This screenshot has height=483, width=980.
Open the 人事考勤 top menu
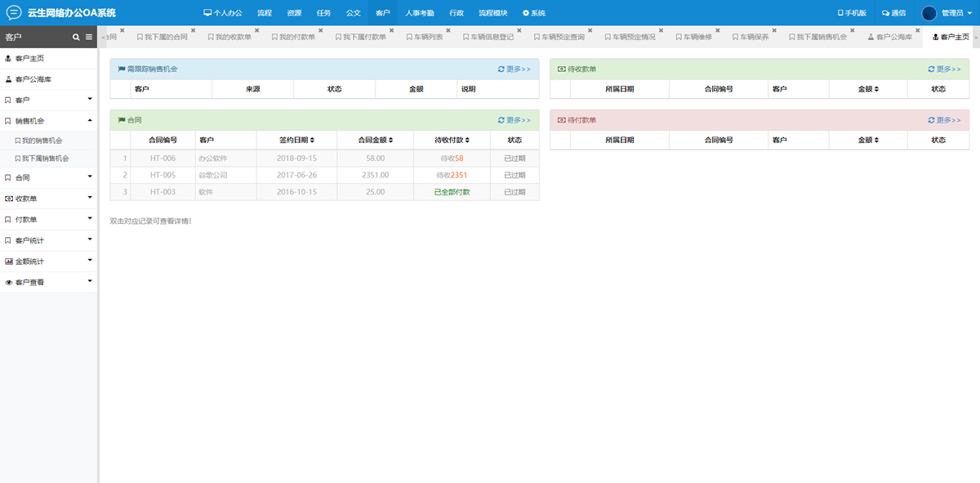tap(420, 13)
